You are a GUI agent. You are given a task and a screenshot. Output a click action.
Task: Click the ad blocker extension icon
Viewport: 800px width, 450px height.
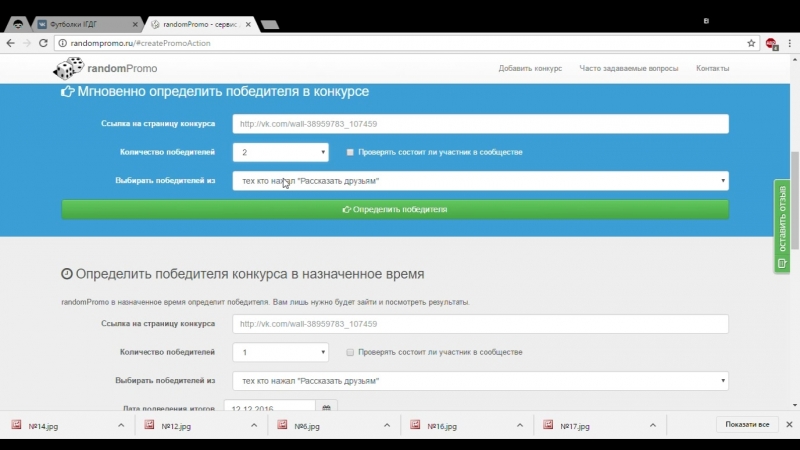tap(771, 43)
